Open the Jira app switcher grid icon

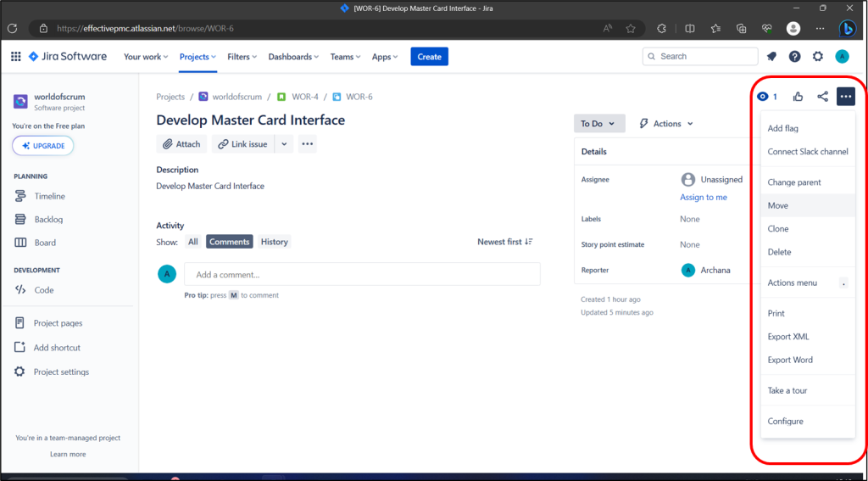(x=16, y=57)
